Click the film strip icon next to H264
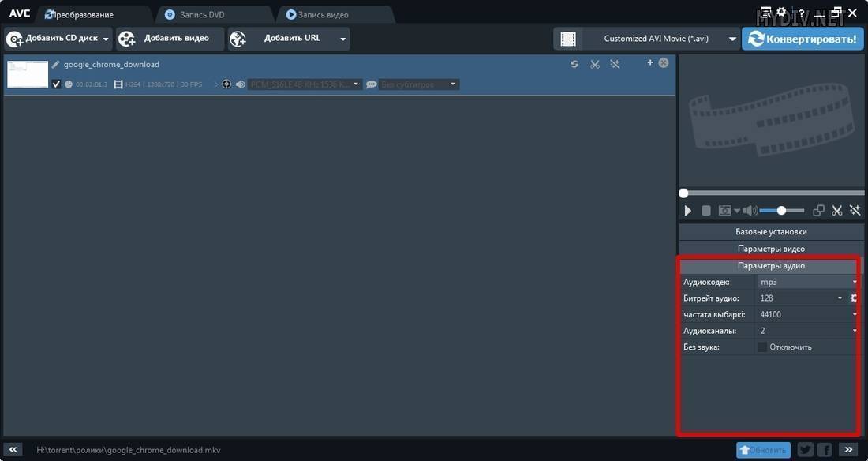Image resolution: width=868 pixels, height=461 pixels. 118,84
